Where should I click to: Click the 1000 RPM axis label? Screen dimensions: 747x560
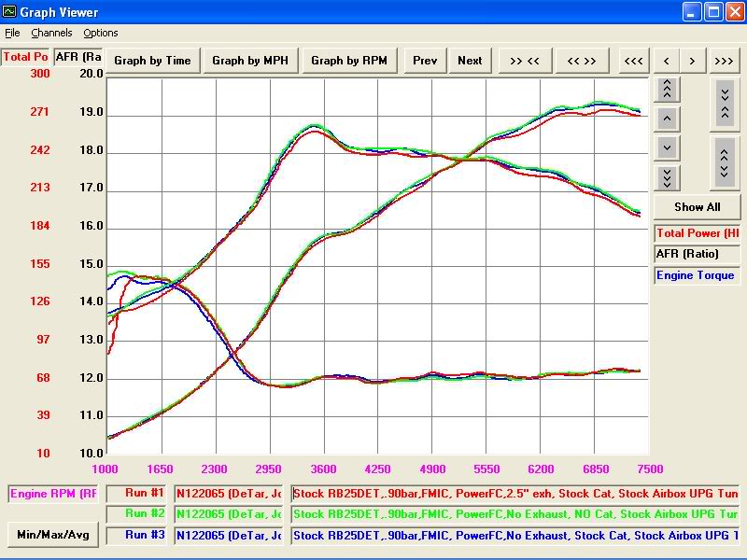click(x=106, y=469)
